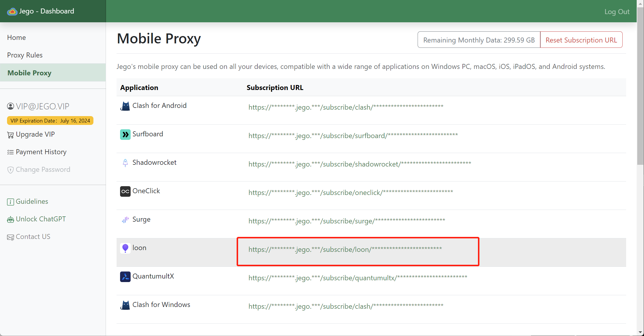This screenshot has height=336, width=644.
Task: Click the Clash for Windows cat icon
Action: click(125, 305)
